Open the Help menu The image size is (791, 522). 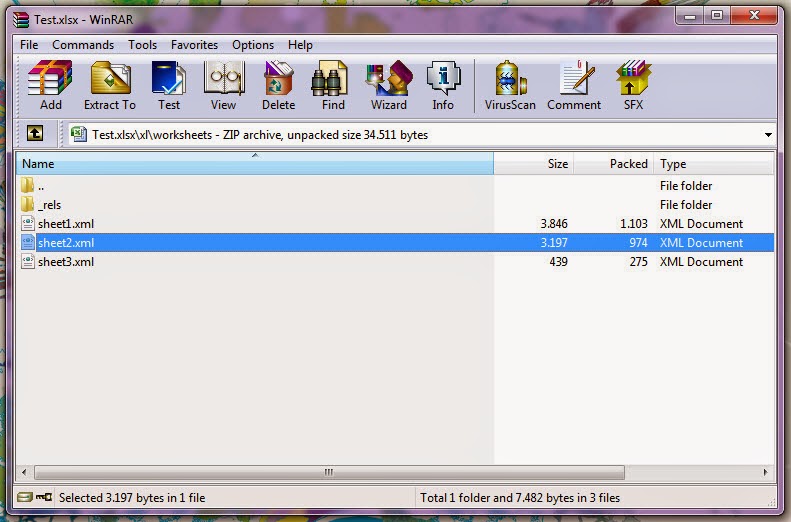pos(300,45)
